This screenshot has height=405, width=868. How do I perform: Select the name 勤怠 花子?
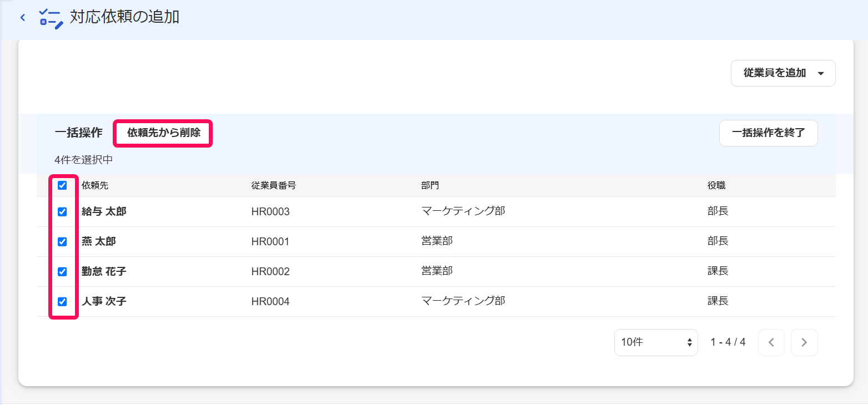[104, 272]
